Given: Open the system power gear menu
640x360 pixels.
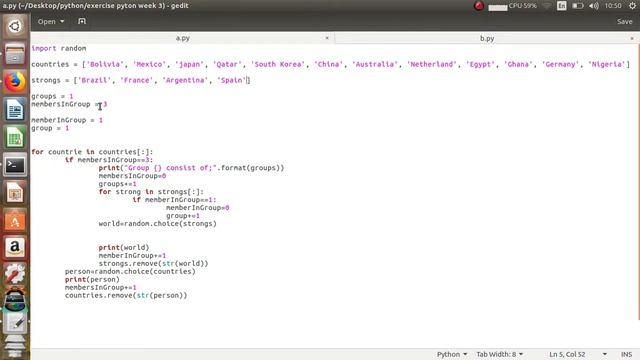Looking at the screenshot, I should point(632,6).
